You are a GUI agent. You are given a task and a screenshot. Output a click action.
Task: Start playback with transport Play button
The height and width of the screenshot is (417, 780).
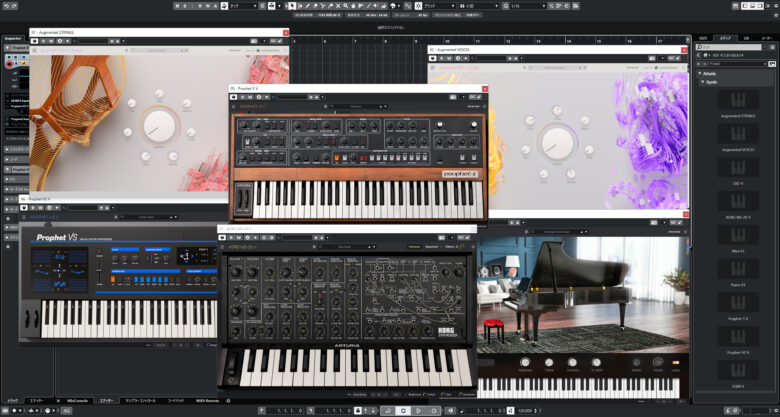(418, 411)
